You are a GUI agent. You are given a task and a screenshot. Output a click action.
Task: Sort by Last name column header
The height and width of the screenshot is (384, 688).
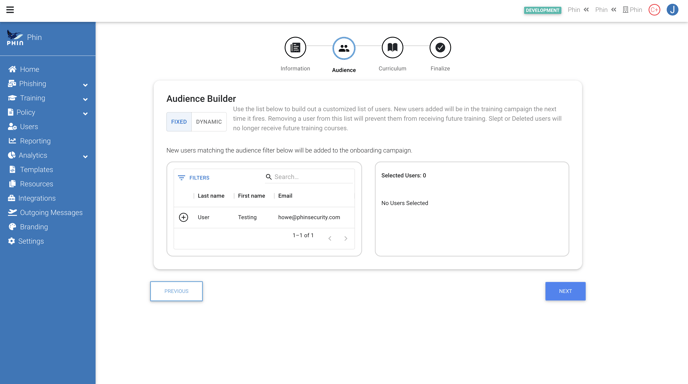point(211,196)
